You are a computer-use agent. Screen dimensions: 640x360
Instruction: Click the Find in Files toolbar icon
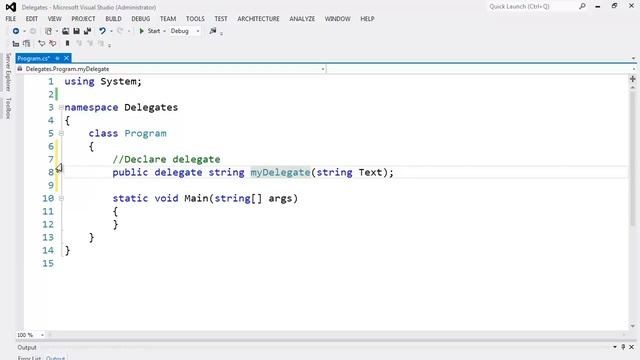pos(213,31)
